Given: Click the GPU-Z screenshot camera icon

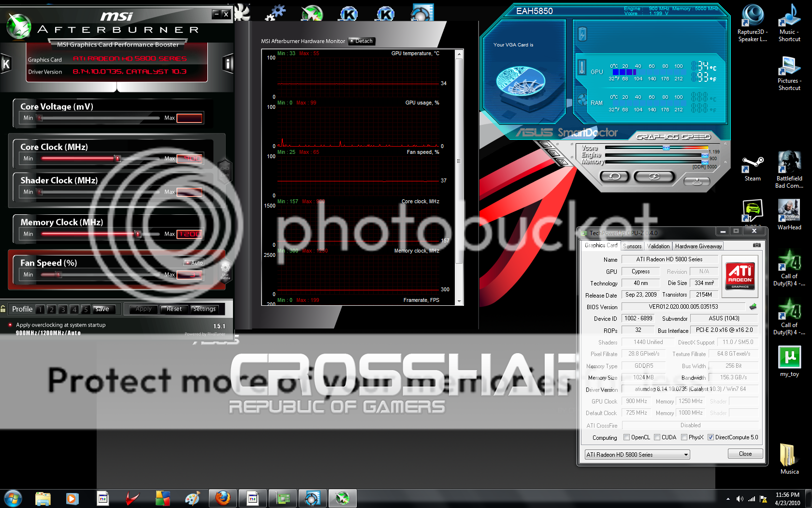Looking at the screenshot, I should click(757, 245).
